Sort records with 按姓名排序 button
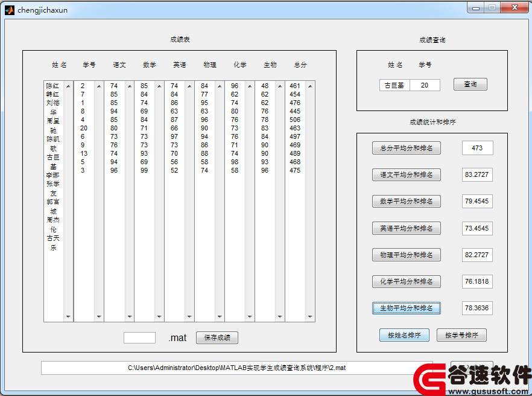532x396 pixels. pyautogui.click(x=404, y=335)
